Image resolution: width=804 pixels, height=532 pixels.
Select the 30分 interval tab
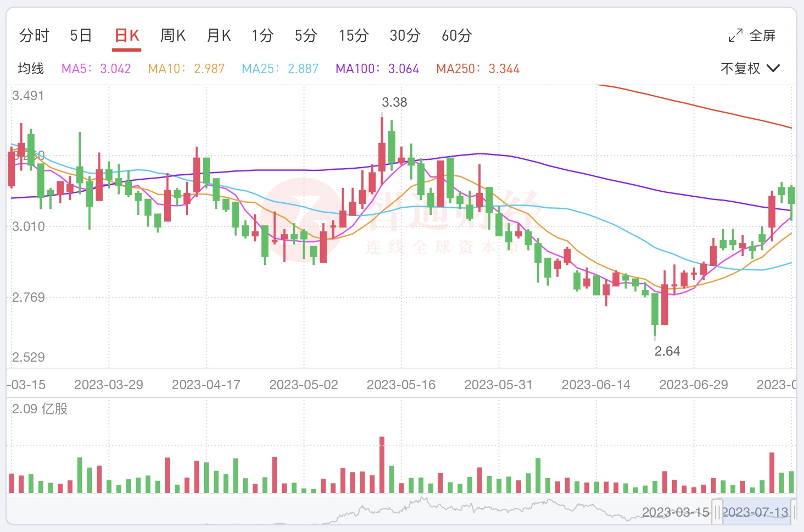pos(405,36)
